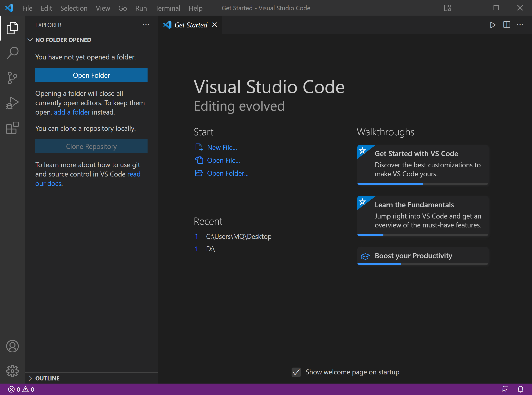Open the Source Control view icon
532x395 pixels.
click(x=12, y=78)
